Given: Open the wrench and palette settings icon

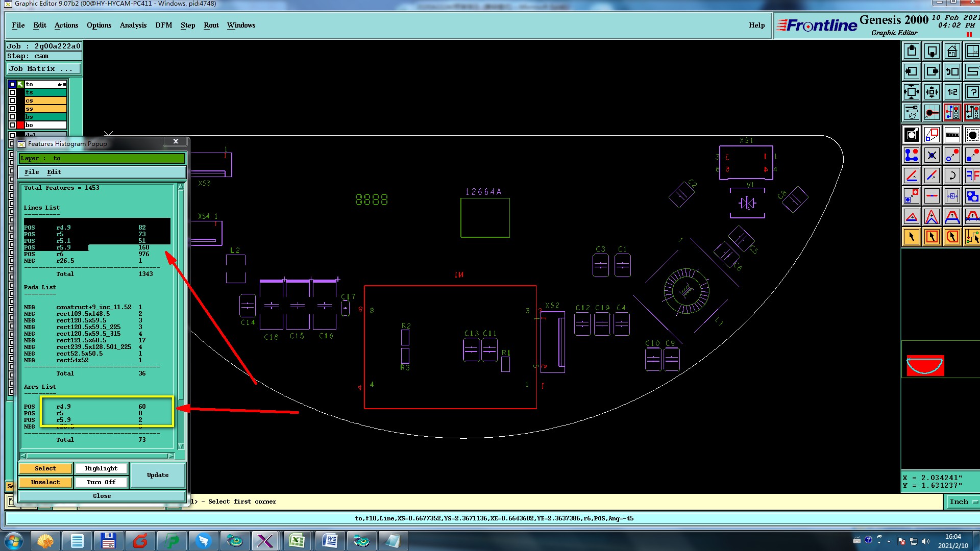Looking at the screenshot, I should coord(912,112).
